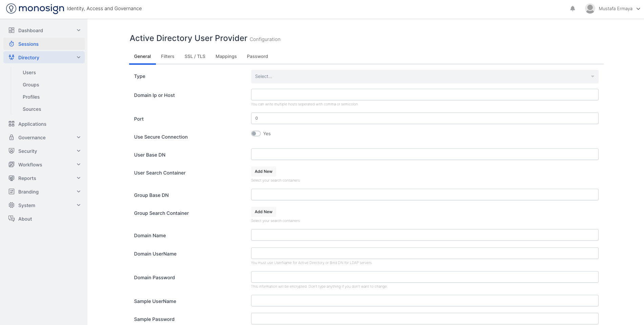
Task: Click the About icon in sidebar
Action: (12, 219)
